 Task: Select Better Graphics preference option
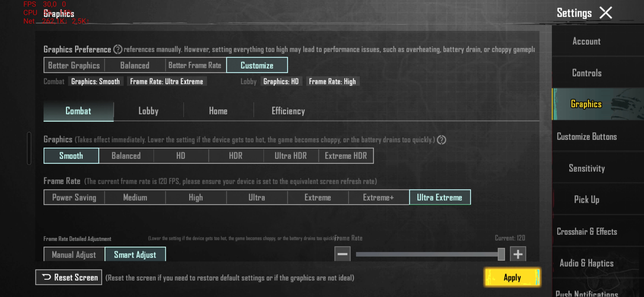click(74, 66)
